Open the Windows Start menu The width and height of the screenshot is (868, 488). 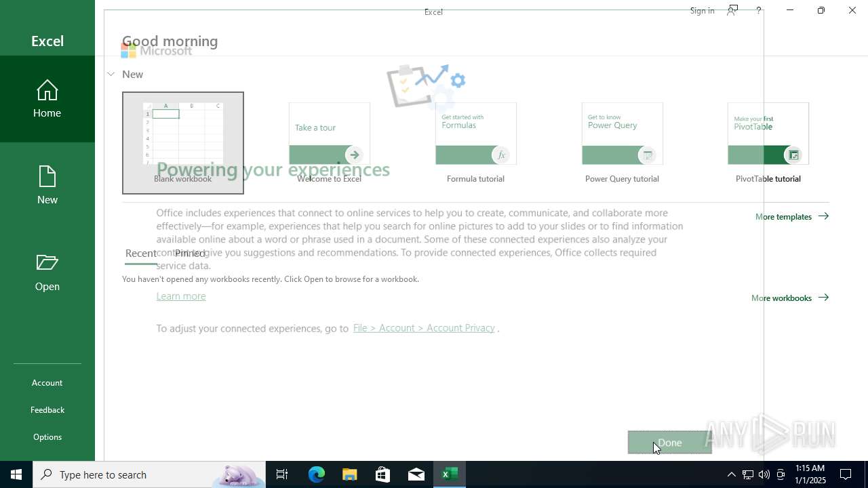pyautogui.click(x=16, y=474)
